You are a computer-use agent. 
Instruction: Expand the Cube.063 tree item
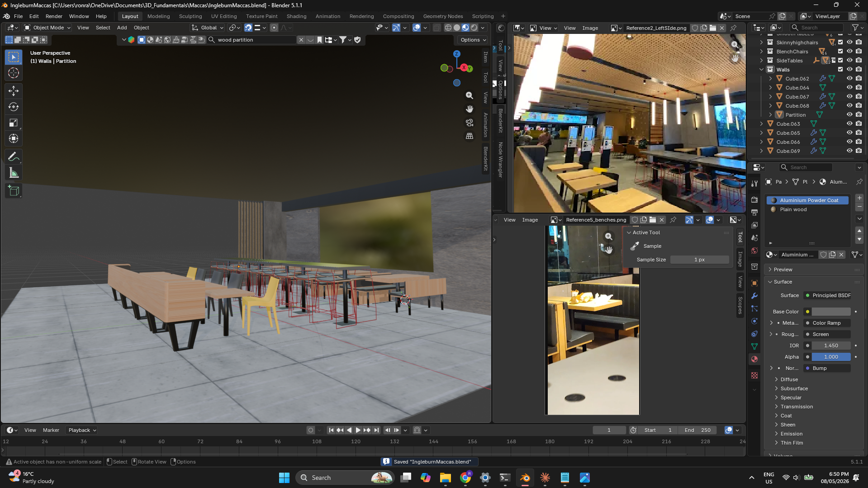(762, 124)
